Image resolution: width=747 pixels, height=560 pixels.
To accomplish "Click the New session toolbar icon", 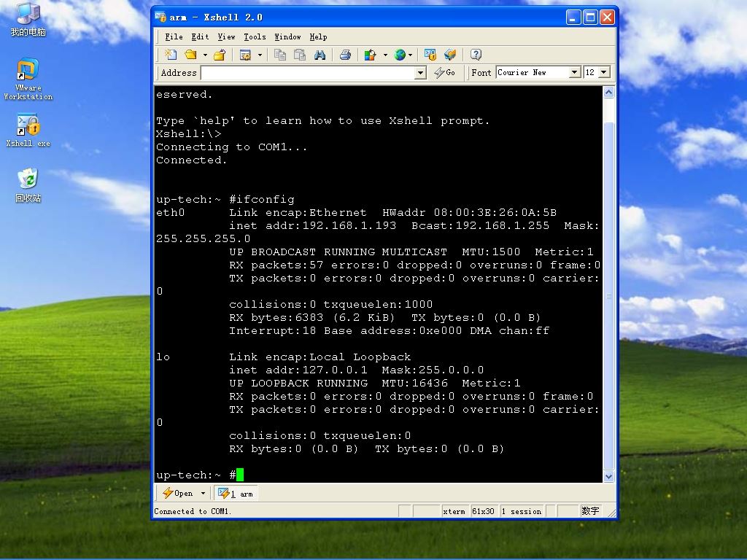I will 171,55.
